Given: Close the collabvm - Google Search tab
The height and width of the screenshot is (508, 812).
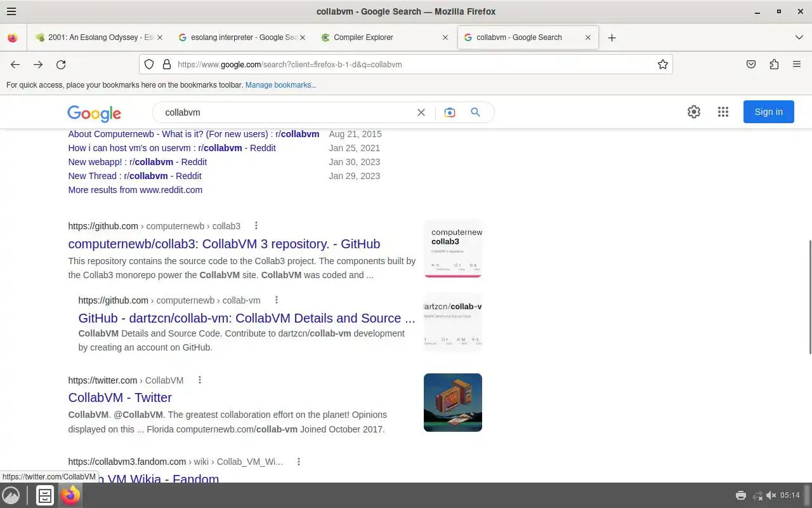Looking at the screenshot, I should tap(588, 37).
